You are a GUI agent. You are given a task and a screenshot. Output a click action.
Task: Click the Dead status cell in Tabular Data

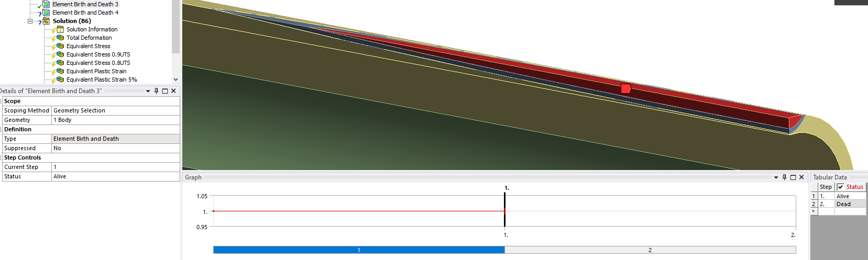point(850,204)
